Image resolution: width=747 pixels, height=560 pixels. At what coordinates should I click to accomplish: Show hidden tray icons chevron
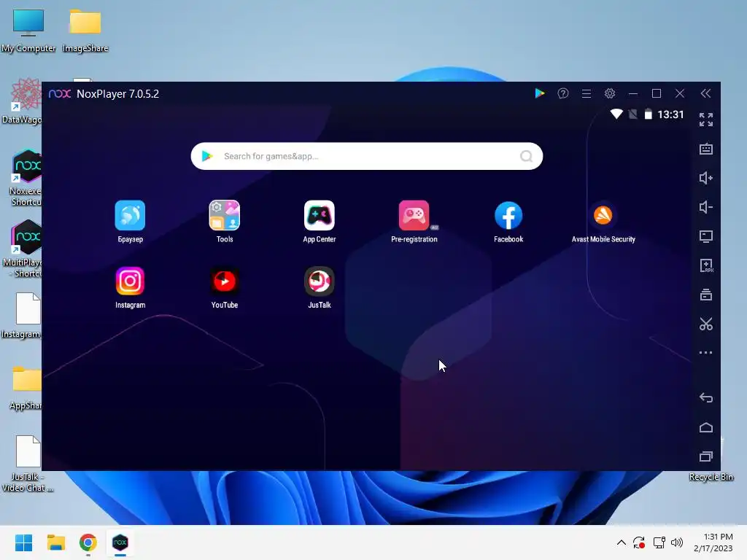tap(622, 542)
